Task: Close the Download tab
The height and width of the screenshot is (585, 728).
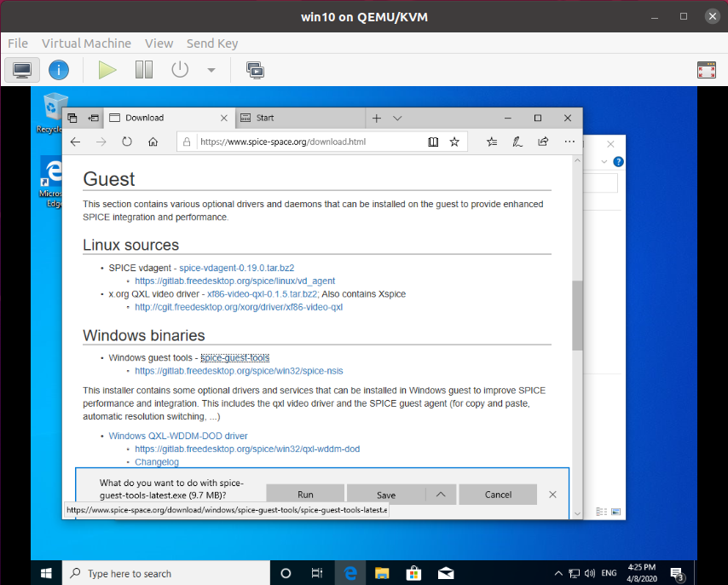Action: pos(224,118)
